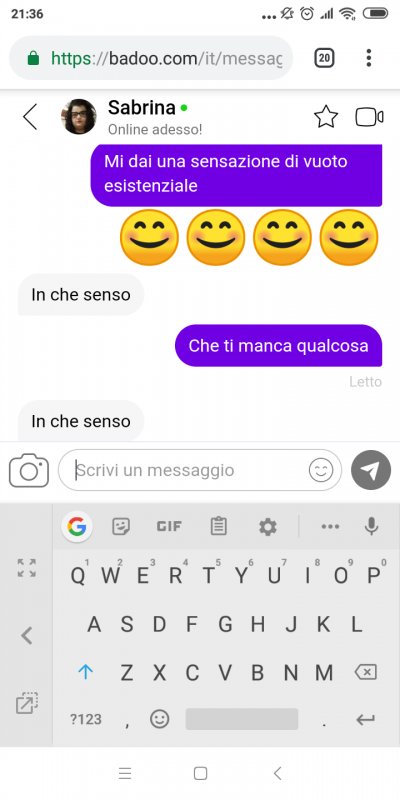Screen dimensions: 400x800
Task: Expand the keyboard's three-dot more options
Action: pyautogui.click(x=330, y=527)
